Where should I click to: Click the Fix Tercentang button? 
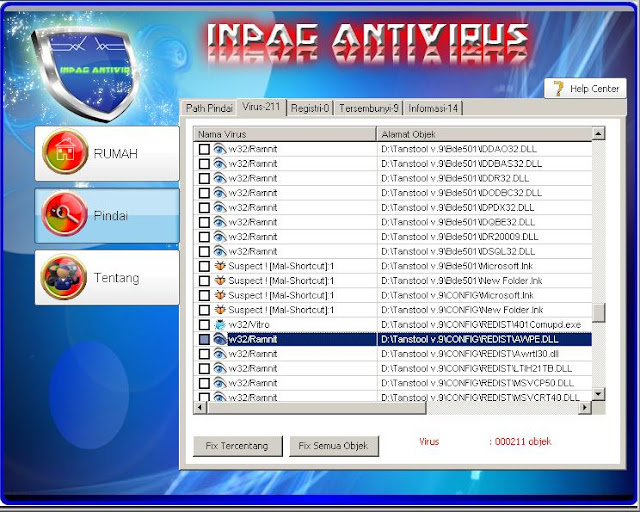pos(238,446)
